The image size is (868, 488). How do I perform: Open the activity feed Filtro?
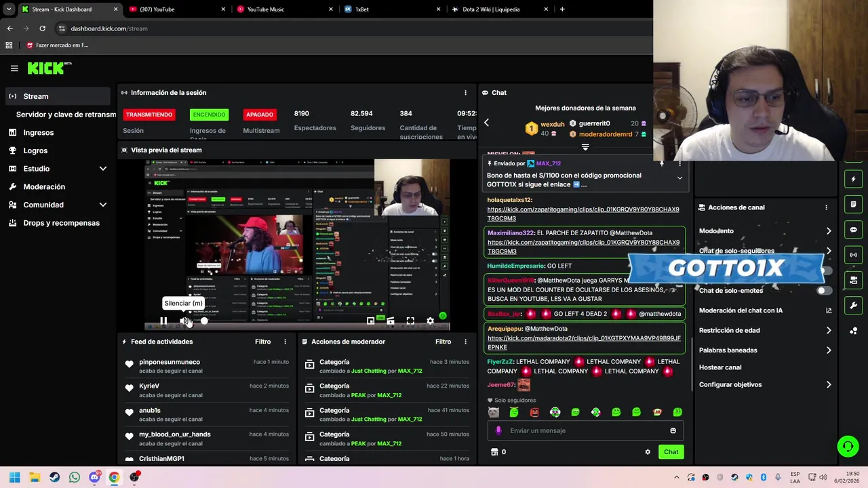pos(262,342)
